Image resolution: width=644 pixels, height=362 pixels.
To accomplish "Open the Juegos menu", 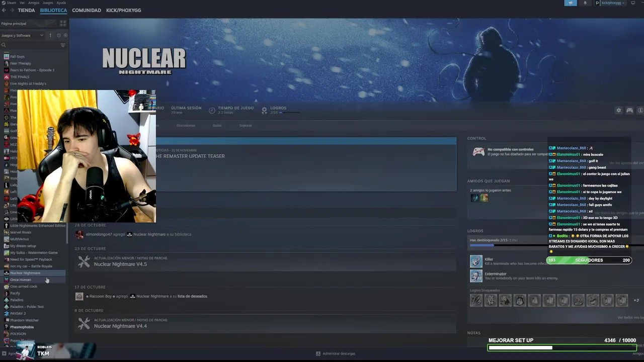I will point(48,3).
